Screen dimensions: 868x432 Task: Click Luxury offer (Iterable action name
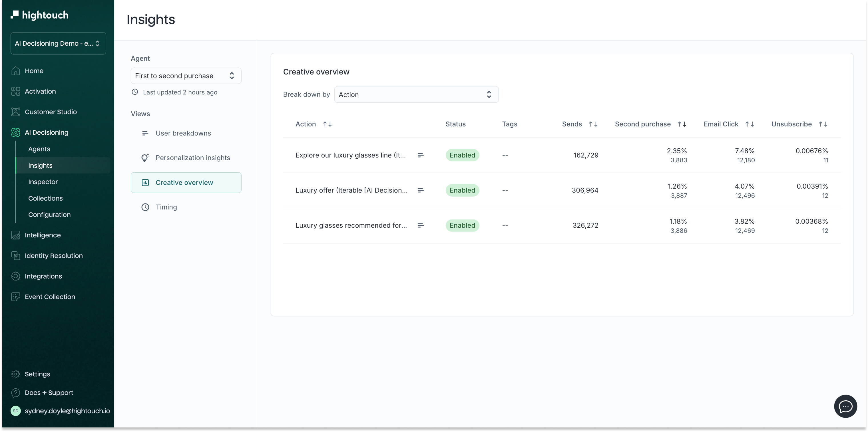[351, 190]
